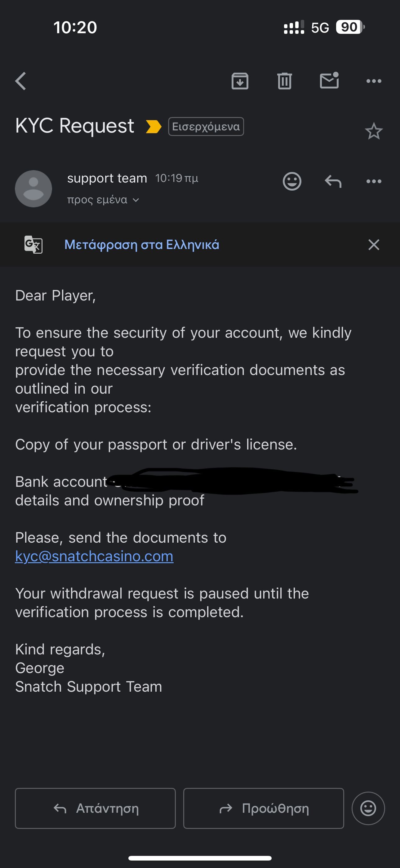Star the KYC Request email
Viewport: 400px width, 868px height.
tap(374, 131)
